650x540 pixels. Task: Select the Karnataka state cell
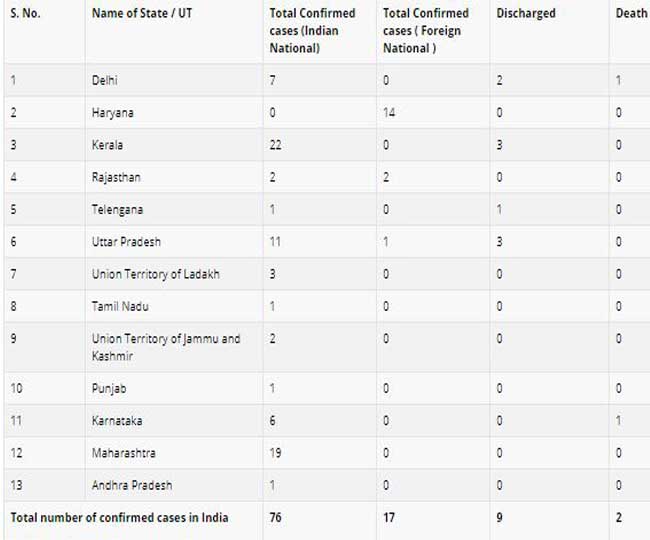click(117, 421)
